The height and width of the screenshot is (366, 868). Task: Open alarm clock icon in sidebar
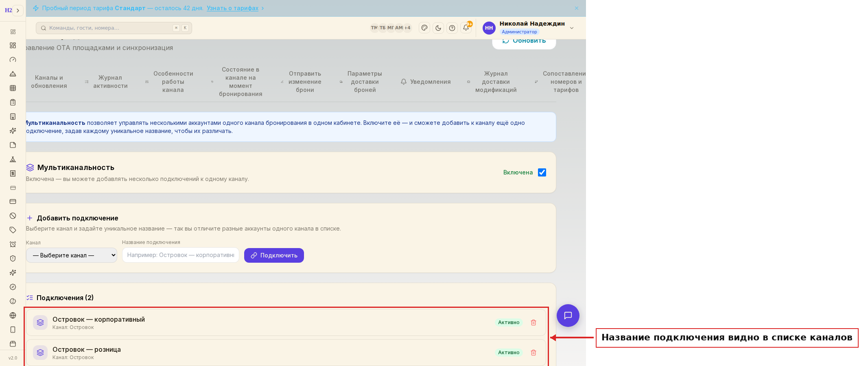tap(13, 244)
